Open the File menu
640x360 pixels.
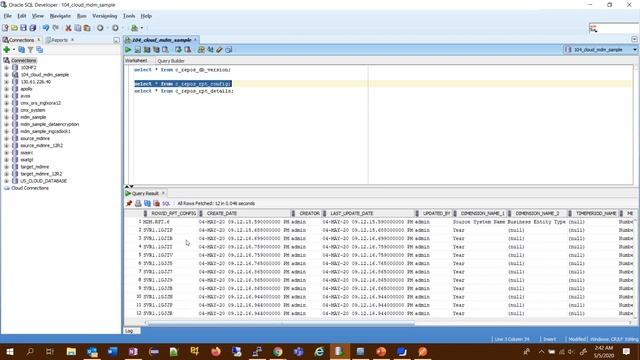(8, 16)
